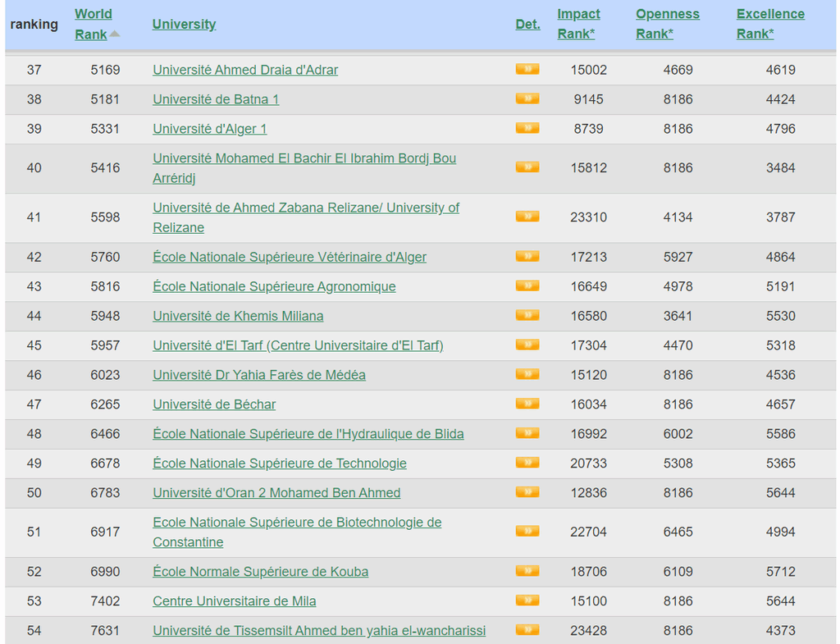Open École Nationale Supérieure de Technologie link
The image size is (840, 644).
pyautogui.click(x=280, y=464)
